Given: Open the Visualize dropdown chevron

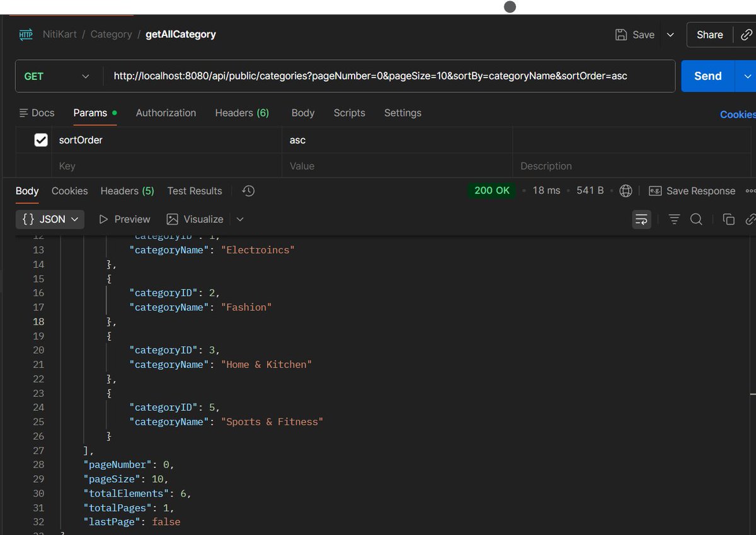Looking at the screenshot, I should 240,219.
